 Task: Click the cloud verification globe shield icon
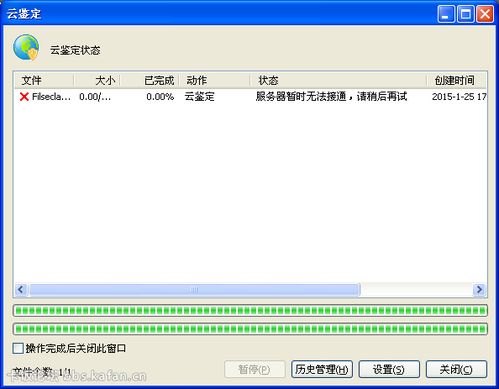pos(26,48)
